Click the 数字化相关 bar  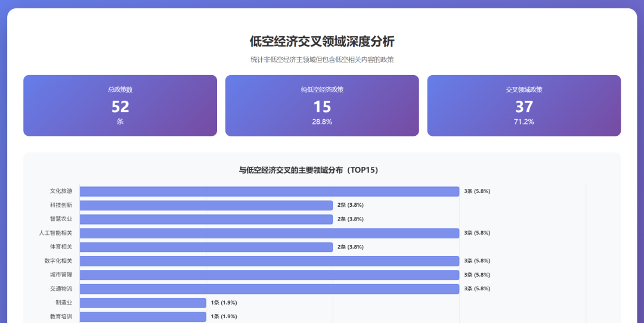(x=269, y=261)
